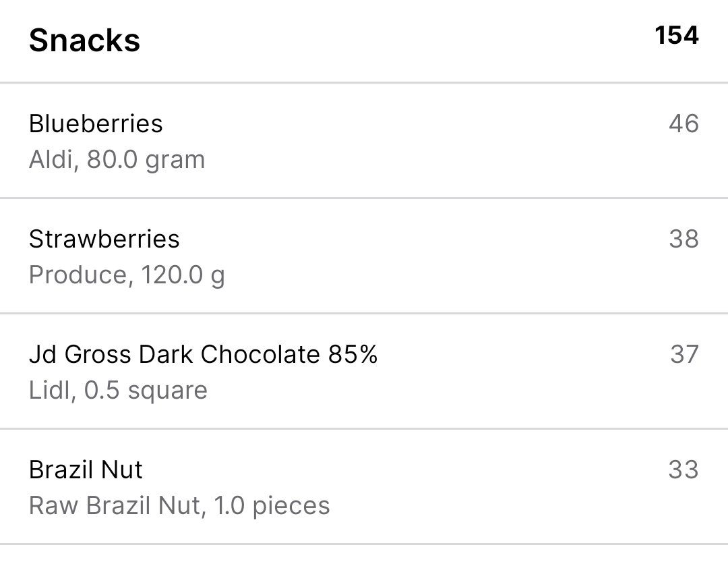
Task: Open the Strawberries food entry
Action: click(x=364, y=256)
